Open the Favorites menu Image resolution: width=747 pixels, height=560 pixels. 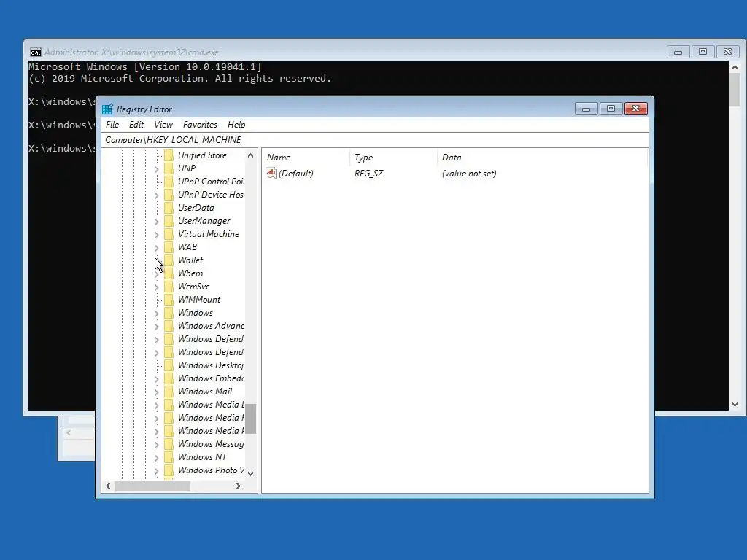[x=200, y=125]
